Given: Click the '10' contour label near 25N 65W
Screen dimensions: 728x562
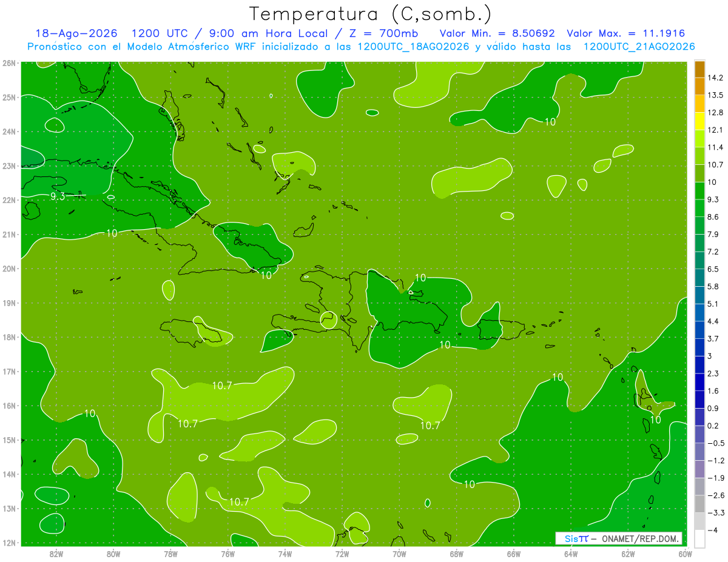Looking at the screenshot, I should [x=550, y=122].
